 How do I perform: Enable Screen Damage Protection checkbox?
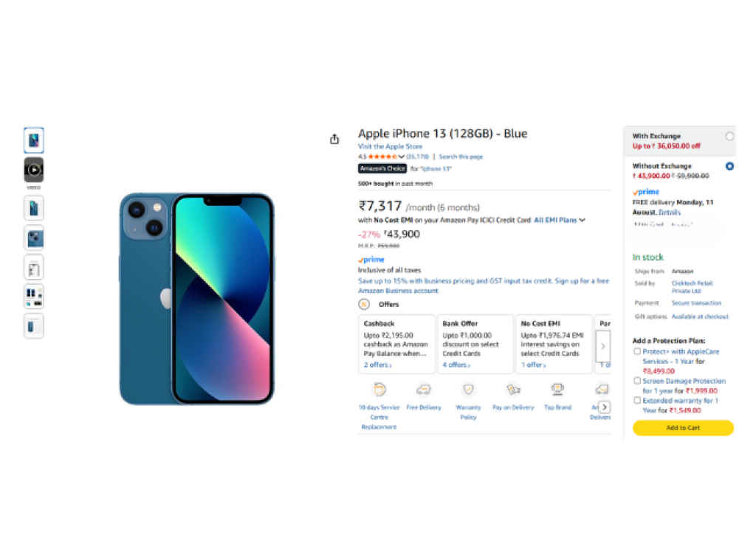[x=637, y=381]
